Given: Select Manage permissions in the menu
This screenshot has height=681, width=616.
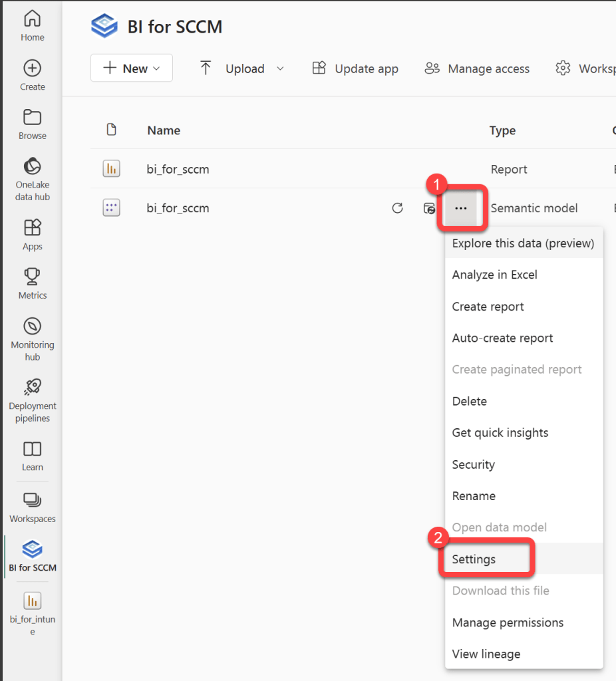Looking at the screenshot, I should [x=508, y=622].
